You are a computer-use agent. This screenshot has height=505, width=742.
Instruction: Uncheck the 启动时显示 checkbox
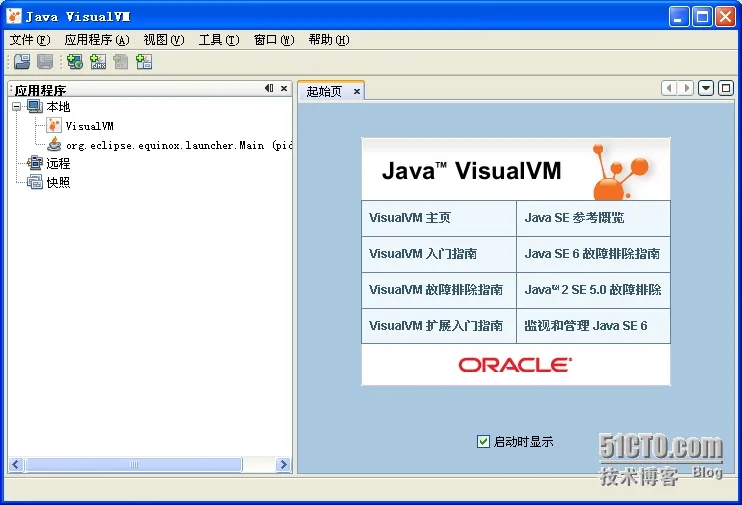[483, 442]
